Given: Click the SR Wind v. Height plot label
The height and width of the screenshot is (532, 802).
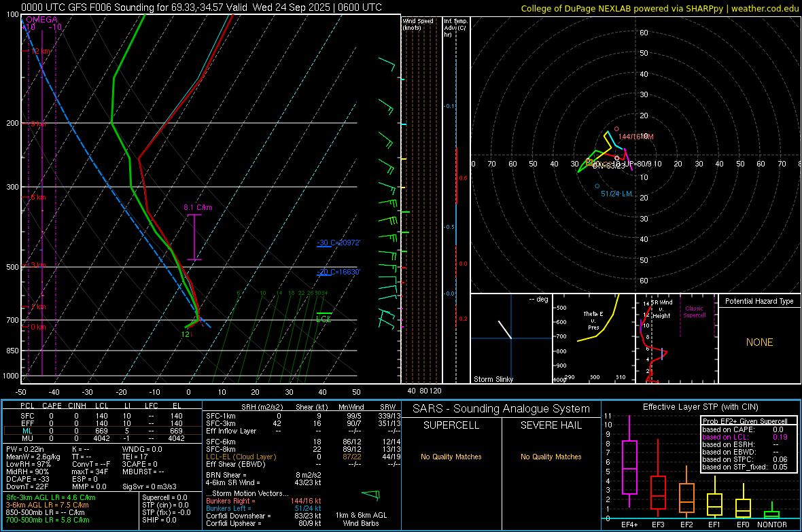Looking at the screenshot, I should click(661, 309).
